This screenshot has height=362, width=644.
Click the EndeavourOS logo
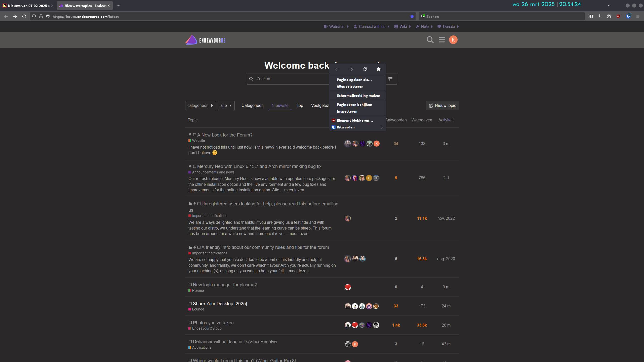[x=205, y=40]
